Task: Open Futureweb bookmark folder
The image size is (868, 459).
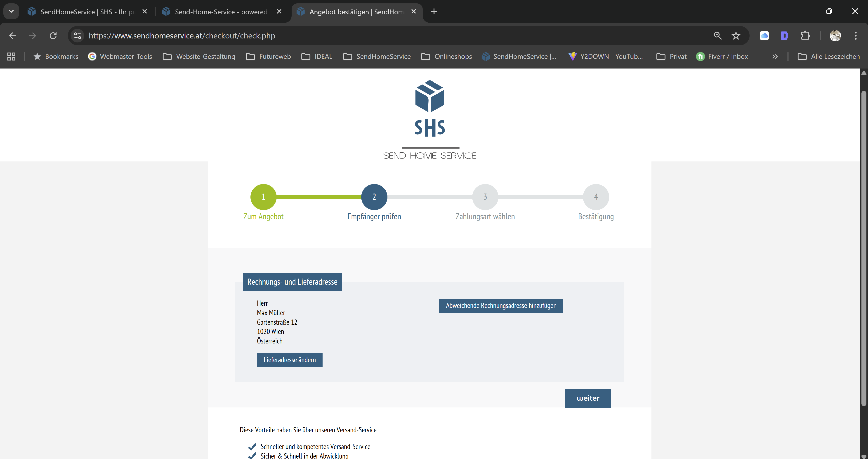Action: [x=268, y=57]
